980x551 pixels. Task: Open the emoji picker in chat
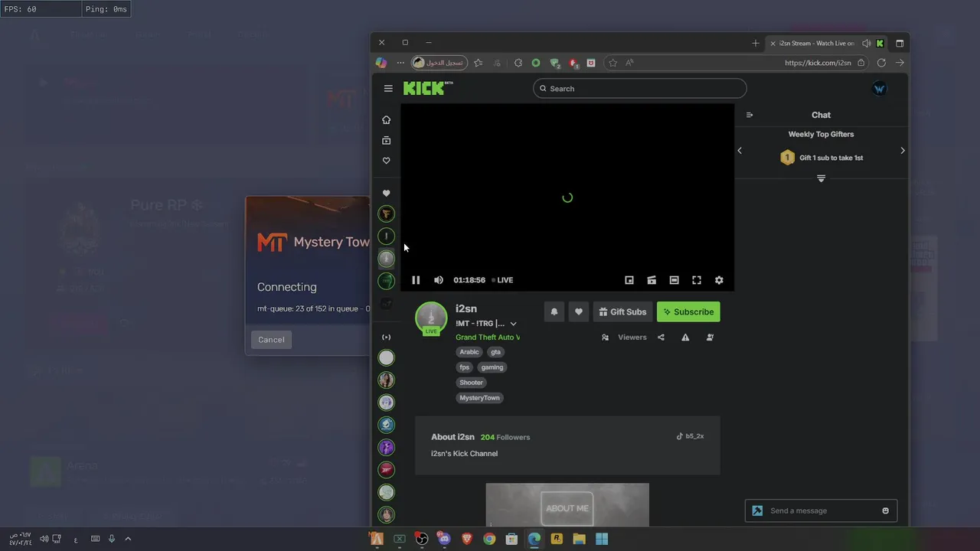click(886, 510)
